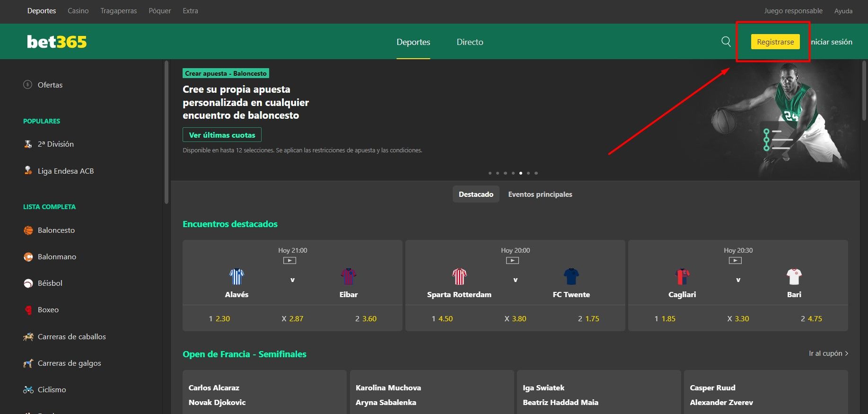
Task: Select draw odds 3.80 Sparta v Twente
Action: point(515,318)
